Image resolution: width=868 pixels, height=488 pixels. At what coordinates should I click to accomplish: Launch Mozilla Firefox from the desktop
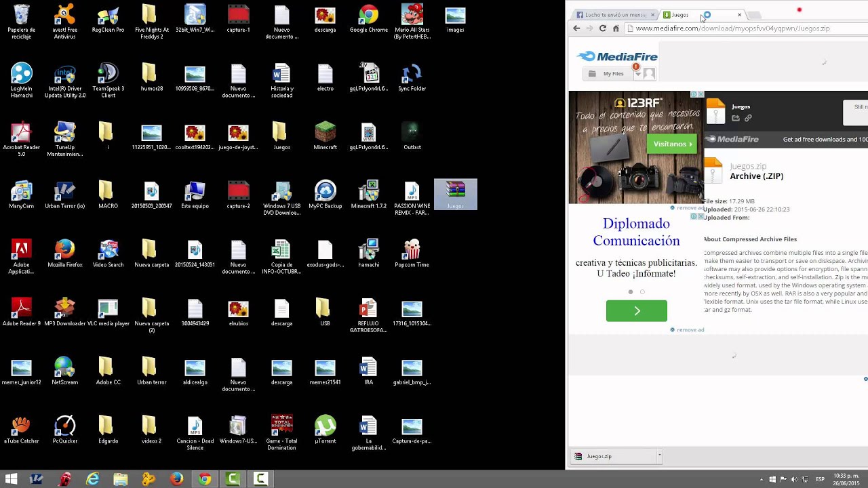pyautogui.click(x=64, y=253)
